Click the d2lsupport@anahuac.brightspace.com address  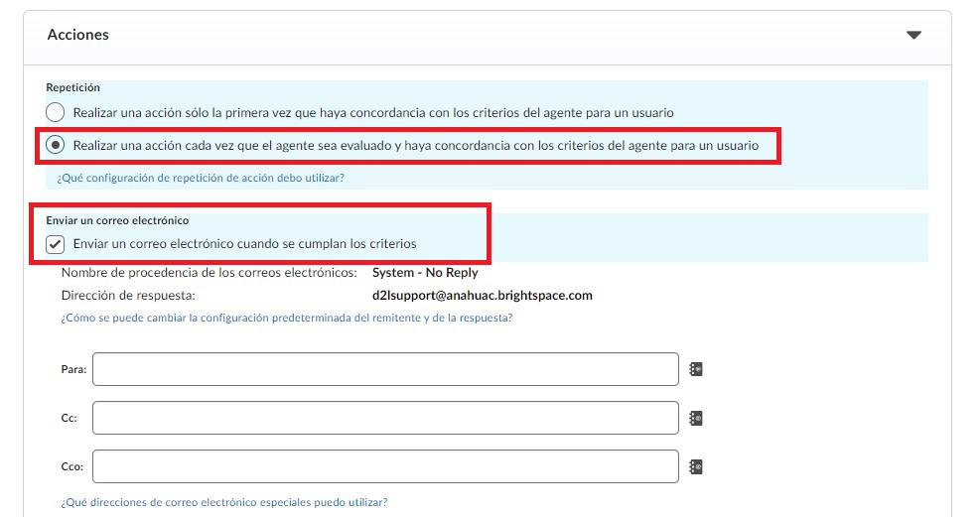[x=482, y=296]
